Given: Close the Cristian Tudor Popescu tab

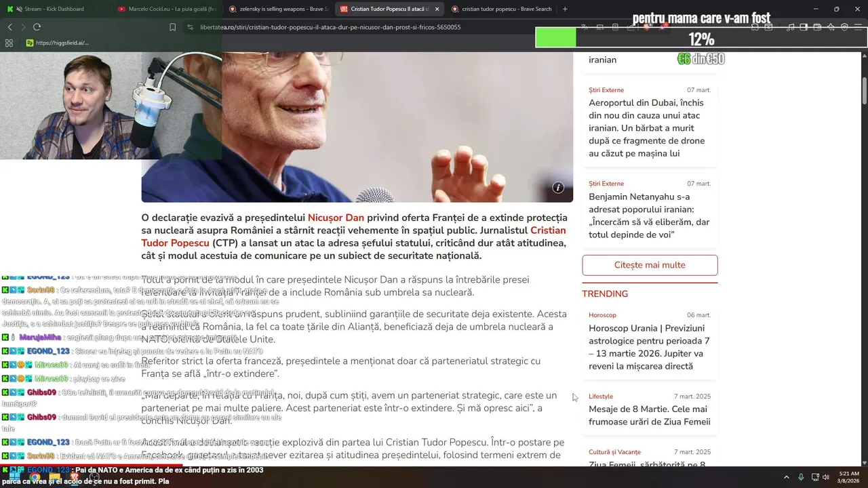Looking at the screenshot, I should (437, 9).
